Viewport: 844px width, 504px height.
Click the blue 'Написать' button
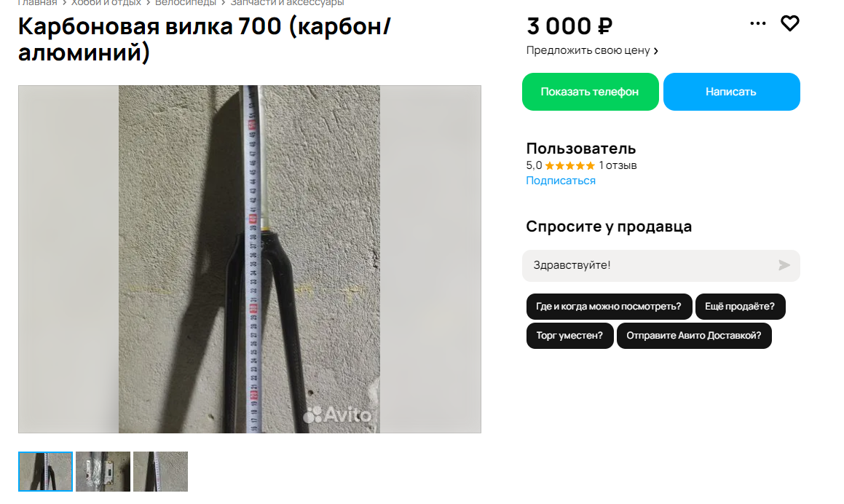pyautogui.click(x=731, y=92)
